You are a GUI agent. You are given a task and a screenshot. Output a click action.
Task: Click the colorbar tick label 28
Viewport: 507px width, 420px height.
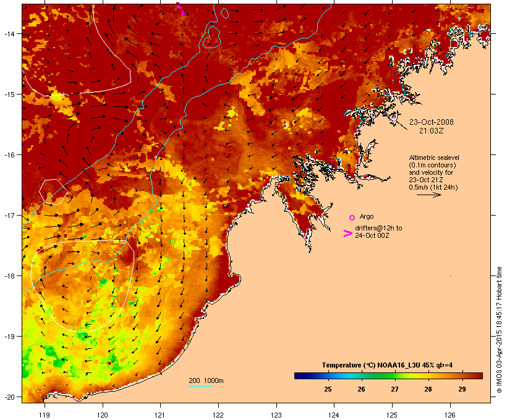tap(428, 389)
